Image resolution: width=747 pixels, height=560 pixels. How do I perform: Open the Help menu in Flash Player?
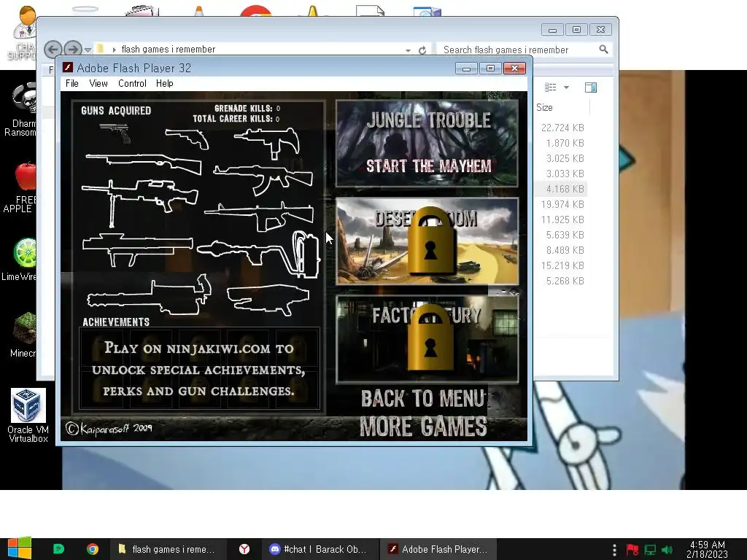click(164, 83)
